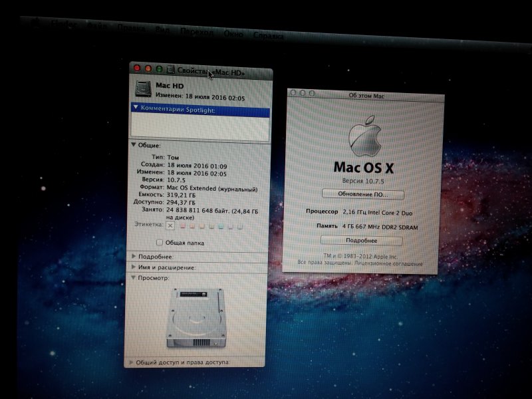Collapse the 'Комментарии Spotlight' section
Viewport: 532px width, 399px height.
pyautogui.click(x=136, y=107)
